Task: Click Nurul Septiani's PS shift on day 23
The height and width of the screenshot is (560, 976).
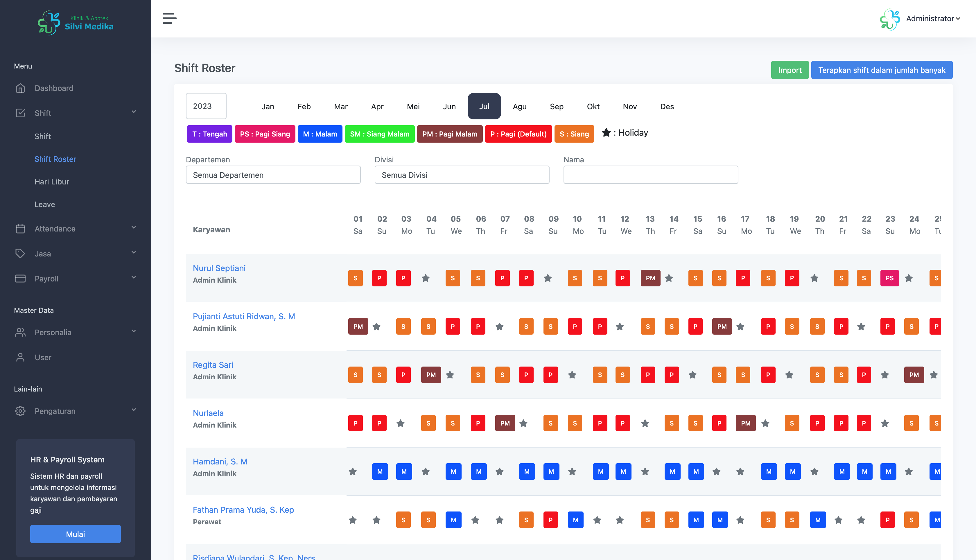Action: (889, 278)
